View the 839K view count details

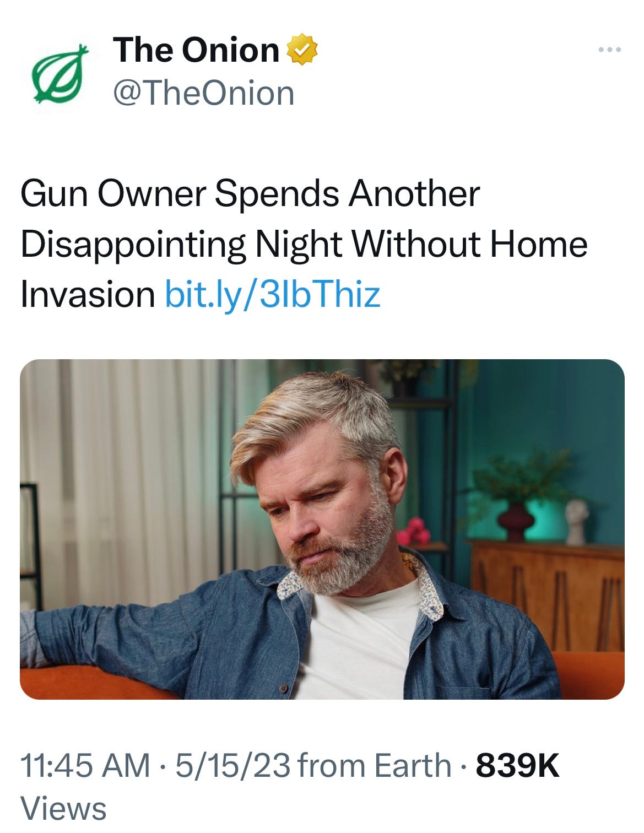tap(517, 766)
